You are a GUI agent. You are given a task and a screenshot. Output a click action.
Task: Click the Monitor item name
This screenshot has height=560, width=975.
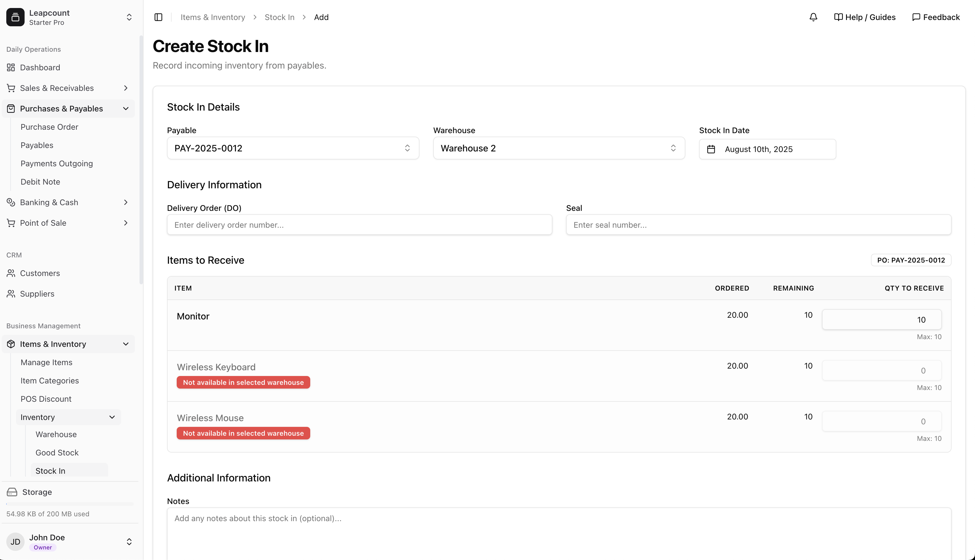[x=193, y=317]
